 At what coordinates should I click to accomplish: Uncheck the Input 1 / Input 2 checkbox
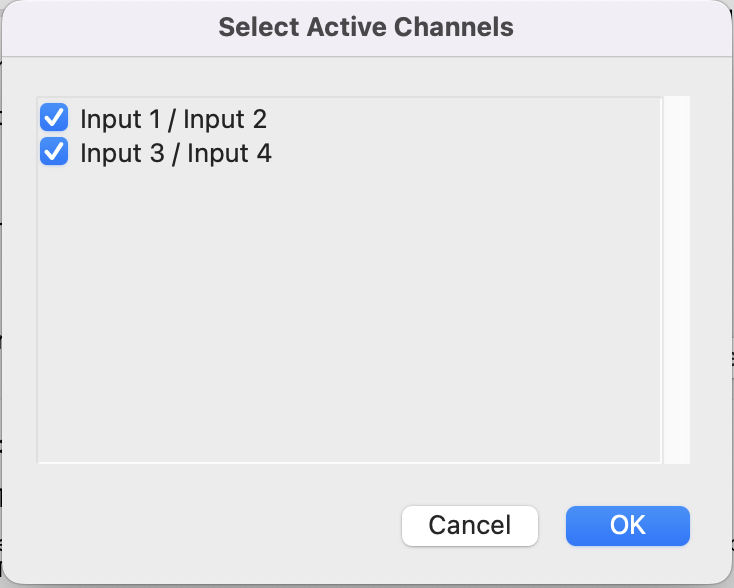(x=54, y=117)
